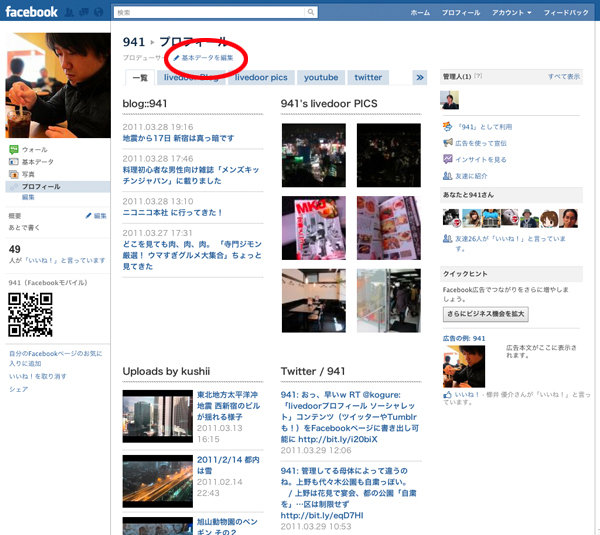Image resolution: width=600 pixels, height=535 pixels.
Task: Click the search magnifier button
Action: tap(311, 12)
